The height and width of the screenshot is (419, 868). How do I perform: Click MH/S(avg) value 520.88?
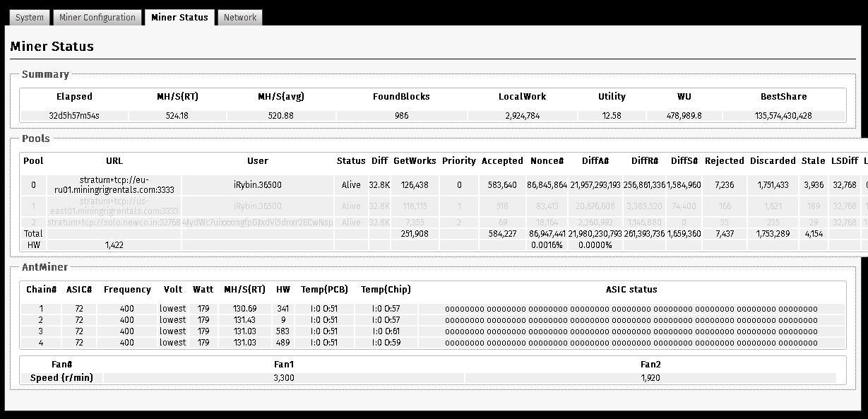(280, 116)
